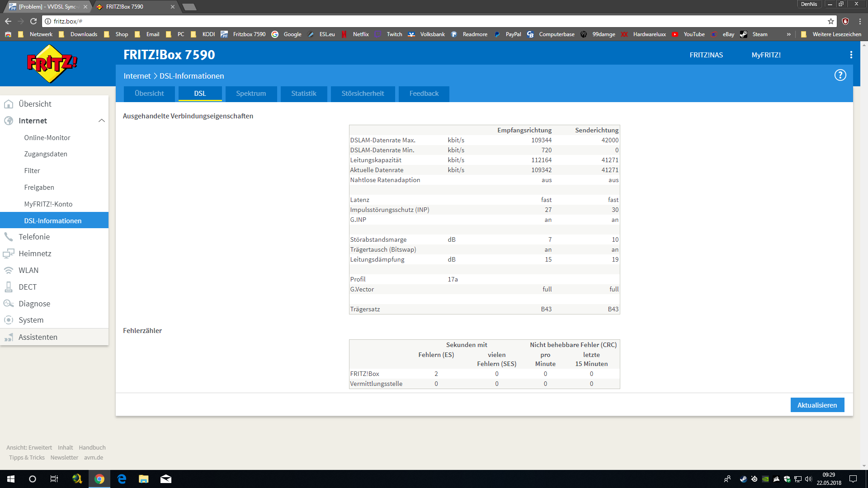Viewport: 868px width, 488px height.
Task: Click the FRITZ! logo
Action: pyautogui.click(x=52, y=64)
